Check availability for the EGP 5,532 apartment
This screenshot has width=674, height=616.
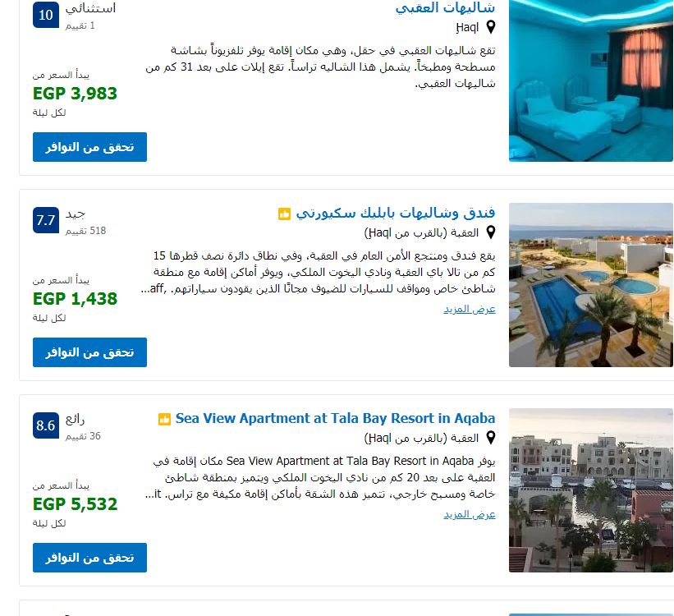click(89, 558)
